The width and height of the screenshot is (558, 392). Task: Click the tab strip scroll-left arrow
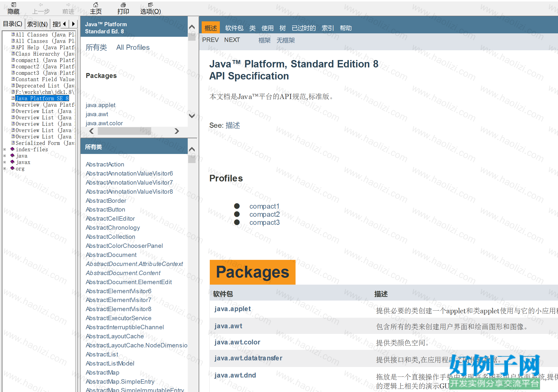[x=65, y=24]
